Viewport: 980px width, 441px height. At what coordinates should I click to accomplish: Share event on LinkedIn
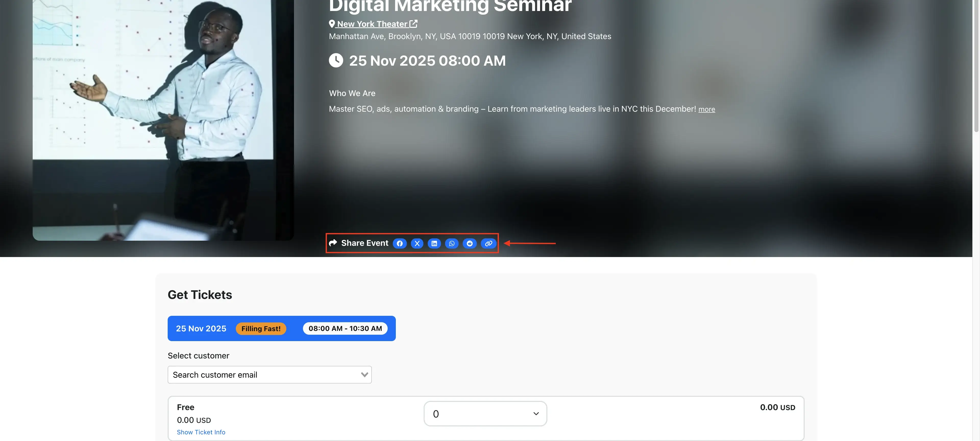(x=434, y=243)
